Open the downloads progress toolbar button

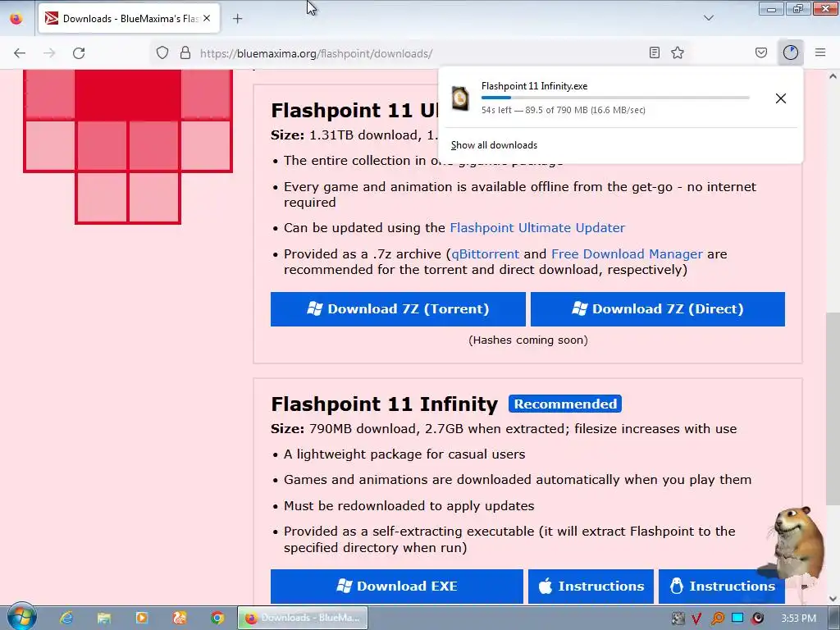point(791,52)
